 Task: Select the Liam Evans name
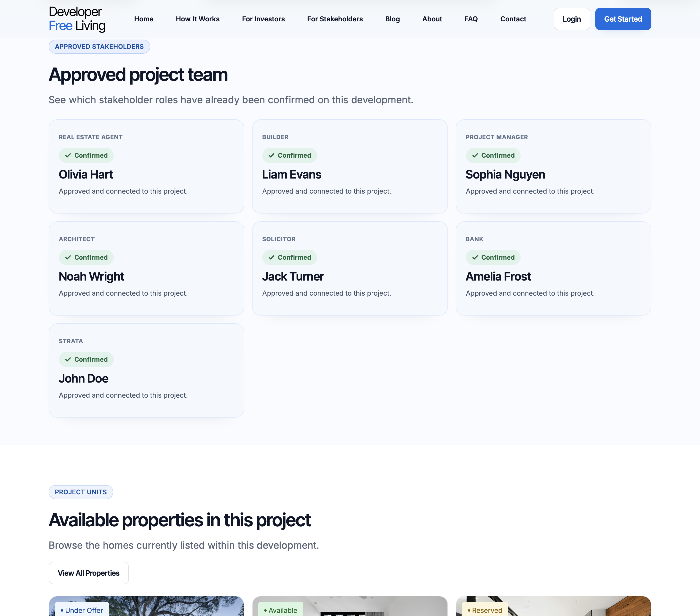291,175
